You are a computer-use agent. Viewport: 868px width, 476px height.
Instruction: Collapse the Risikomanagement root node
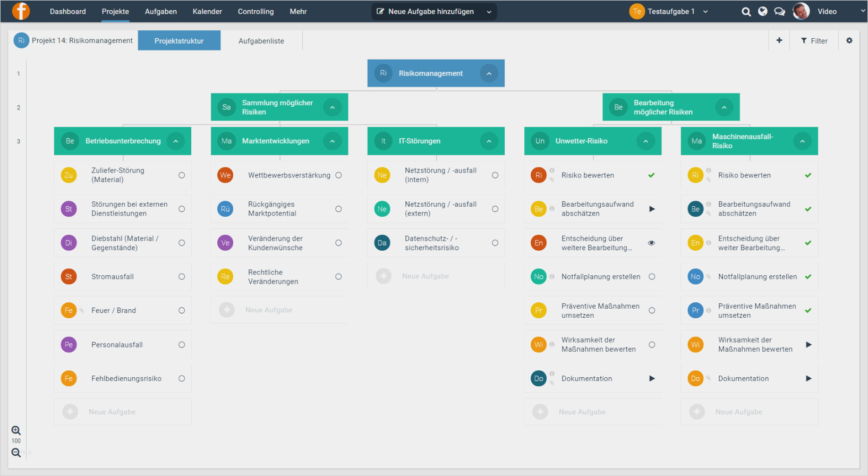tap(489, 73)
